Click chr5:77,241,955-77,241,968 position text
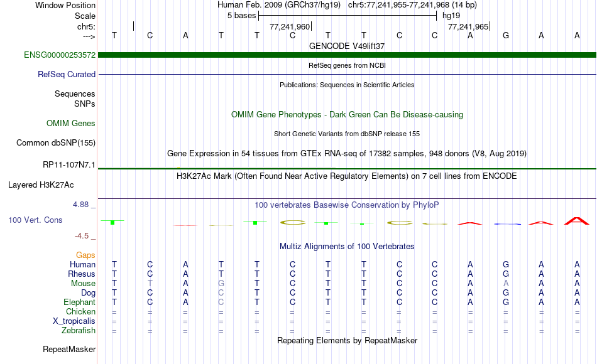This screenshot has height=364, width=597. tap(412, 5)
